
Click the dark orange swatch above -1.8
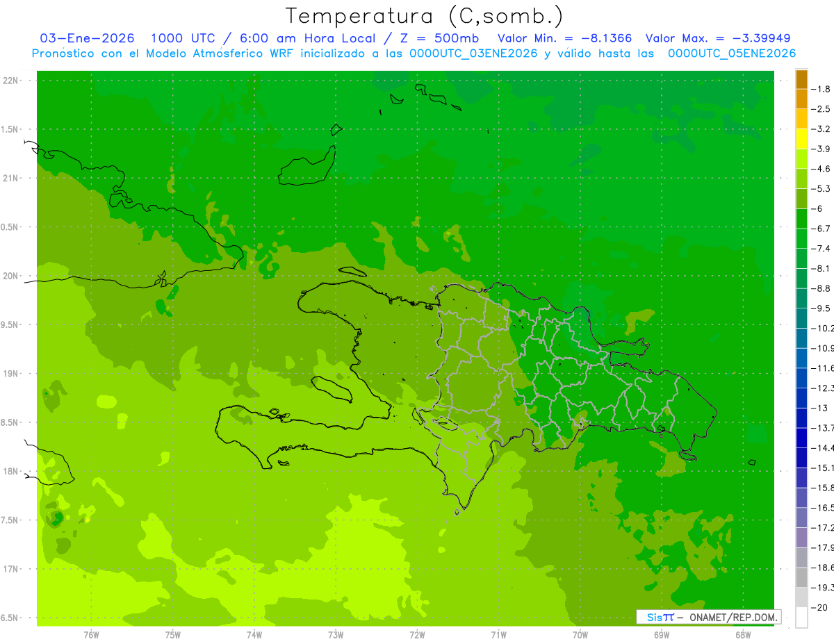[x=801, y=79]
